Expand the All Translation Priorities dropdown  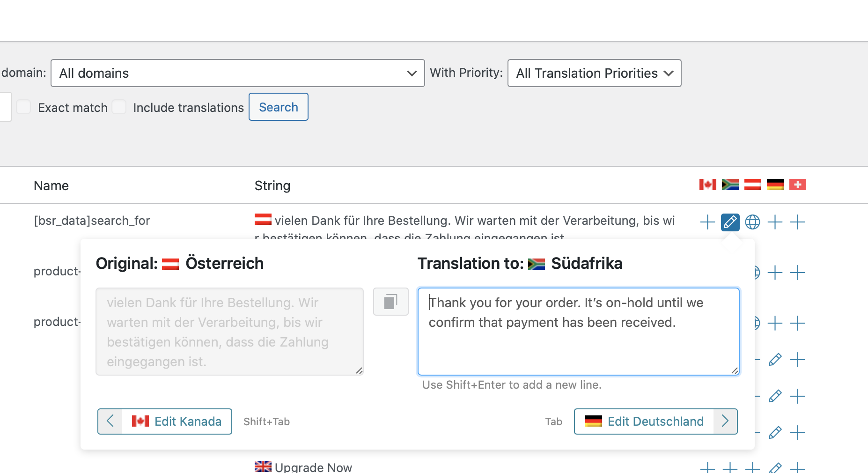594,73
